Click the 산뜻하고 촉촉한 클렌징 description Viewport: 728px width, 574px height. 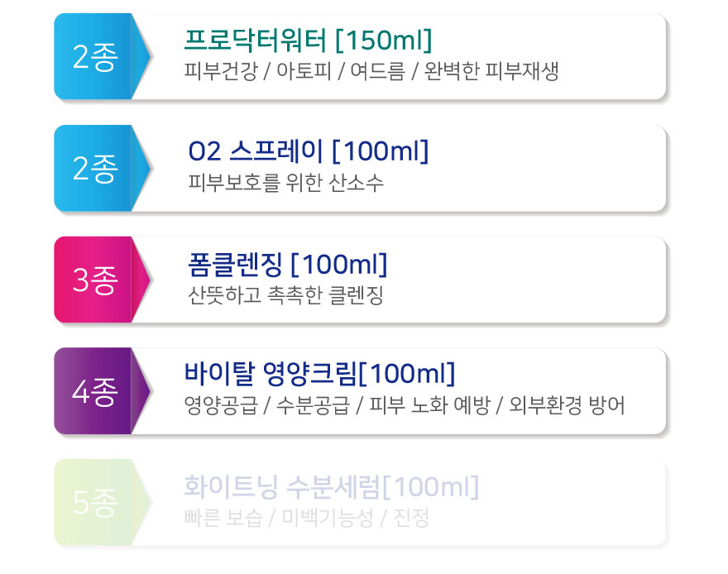(x=285, y=294)
